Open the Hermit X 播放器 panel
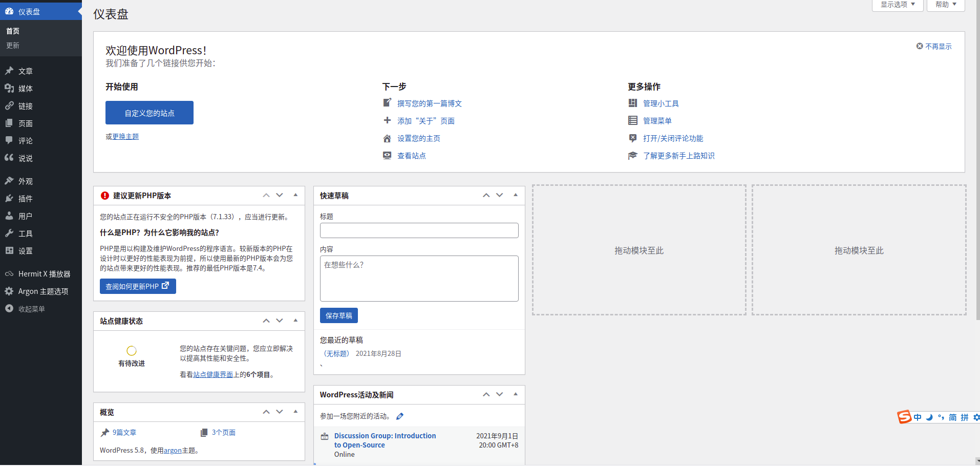980x467 pixels. [x=43, y=273]
